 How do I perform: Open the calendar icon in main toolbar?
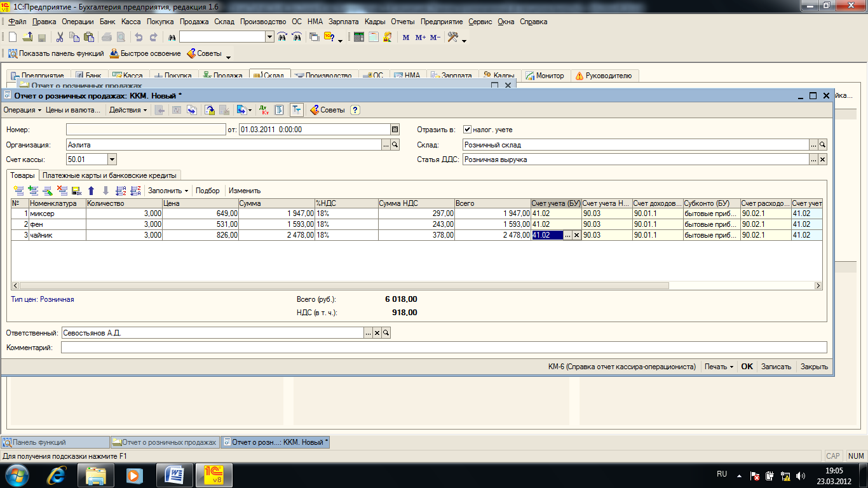click(374, 37)
